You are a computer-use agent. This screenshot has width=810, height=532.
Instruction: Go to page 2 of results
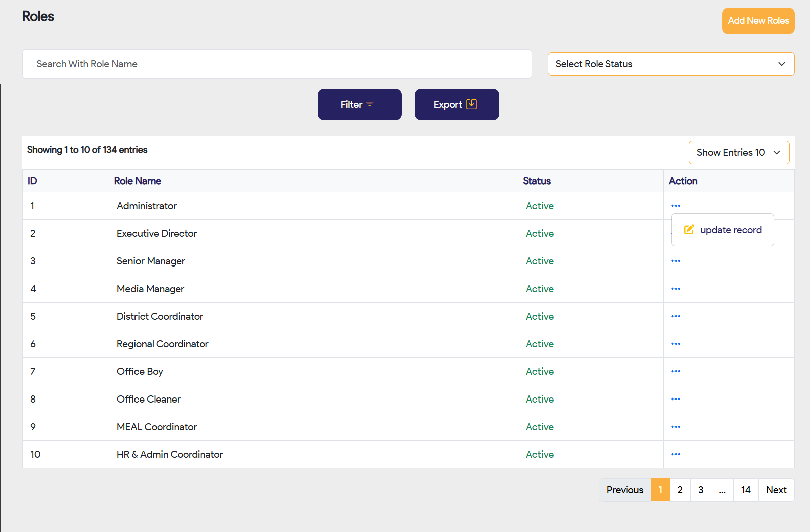coord(680,490)
